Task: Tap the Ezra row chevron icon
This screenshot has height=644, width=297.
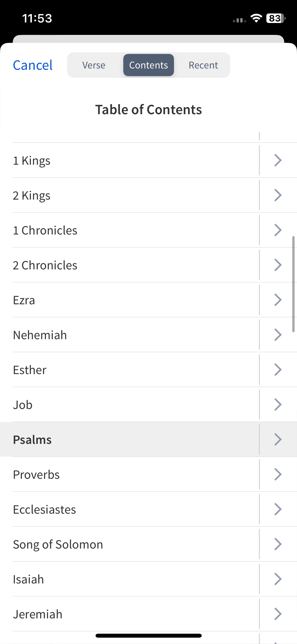Action: pyautogui.click(x=278, y=300)
